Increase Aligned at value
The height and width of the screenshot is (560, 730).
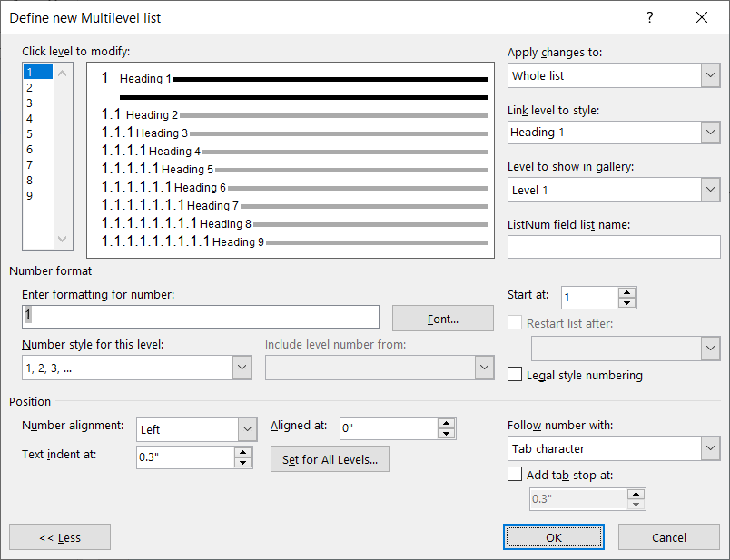(x=446, y=424)
